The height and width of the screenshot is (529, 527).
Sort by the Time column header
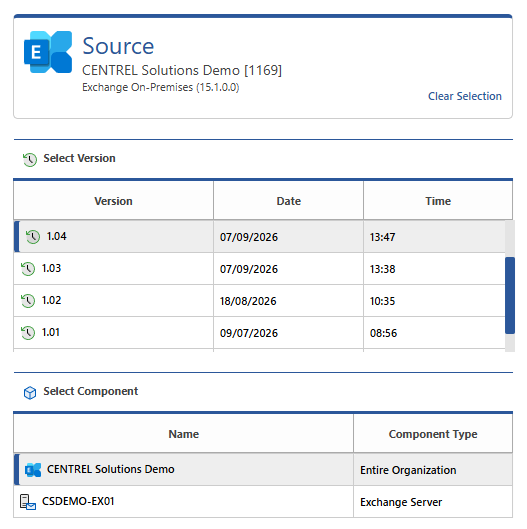tap(438, 201)
